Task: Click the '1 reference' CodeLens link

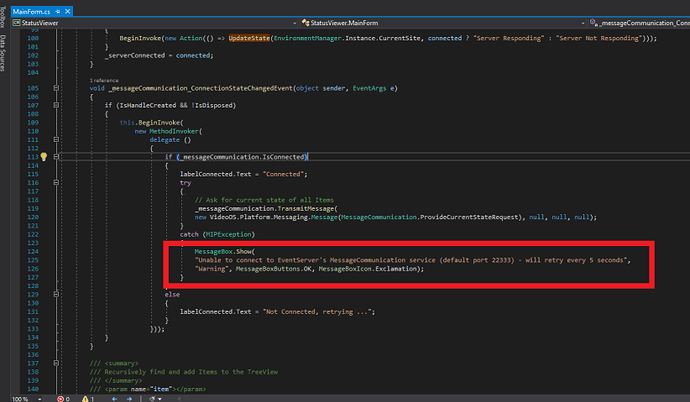Action: [103, 78]
